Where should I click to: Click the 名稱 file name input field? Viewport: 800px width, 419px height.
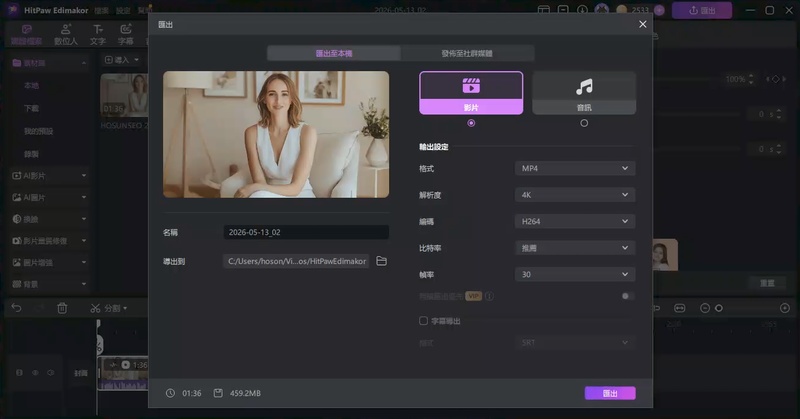tap(306, 232)
